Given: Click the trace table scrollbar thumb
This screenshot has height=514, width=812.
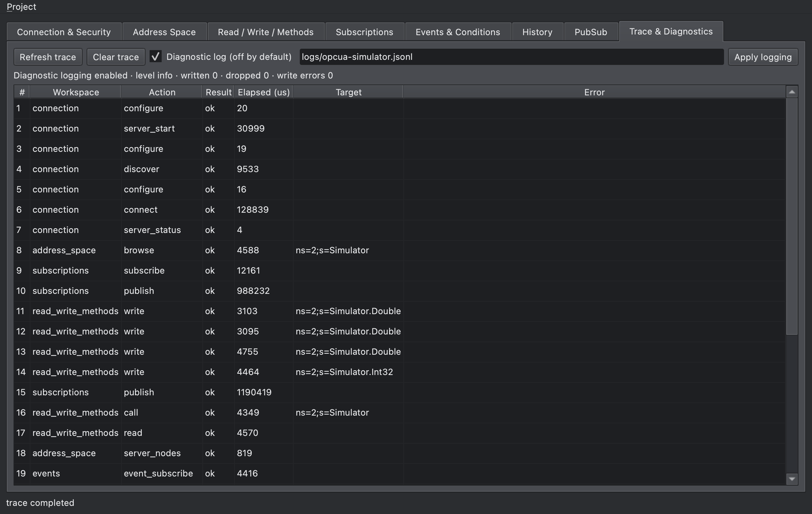Looking at the screenshot, I should [792, 216].
